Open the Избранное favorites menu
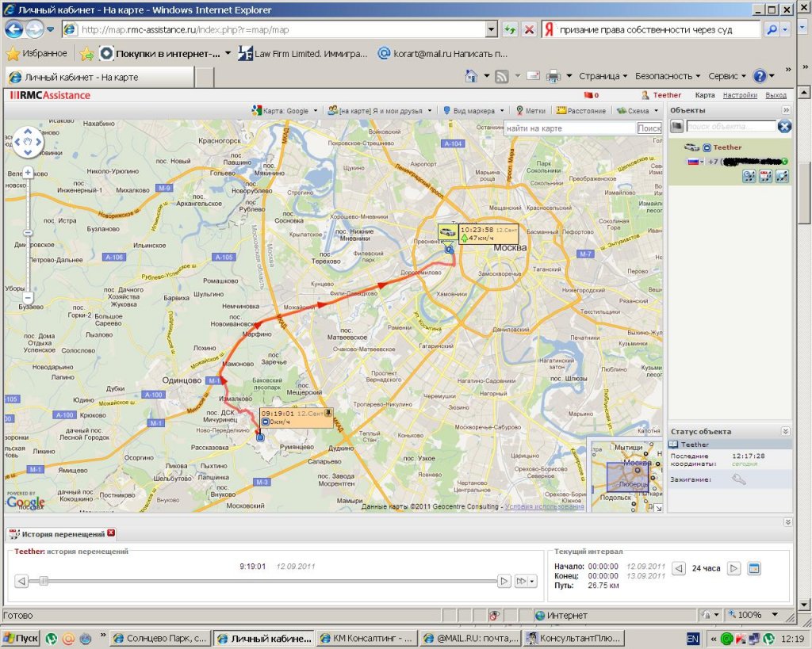 [x=36, y=53]
